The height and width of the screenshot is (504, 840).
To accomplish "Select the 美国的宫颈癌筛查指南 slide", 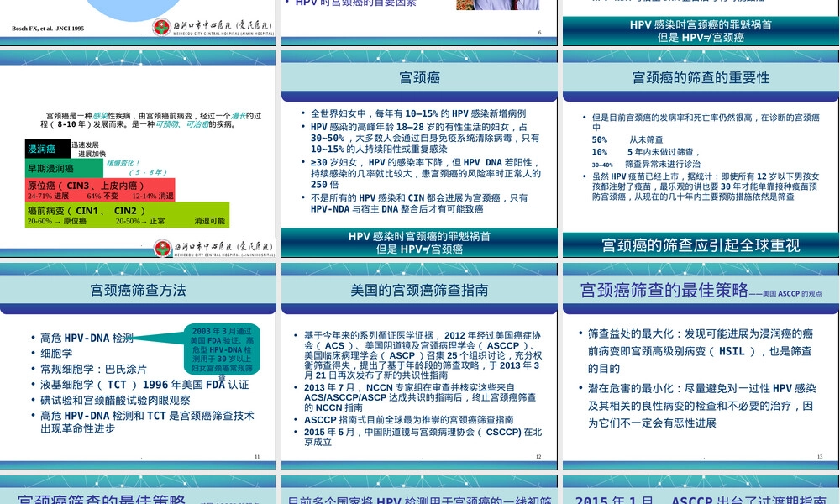I will (x=419, y=366).
